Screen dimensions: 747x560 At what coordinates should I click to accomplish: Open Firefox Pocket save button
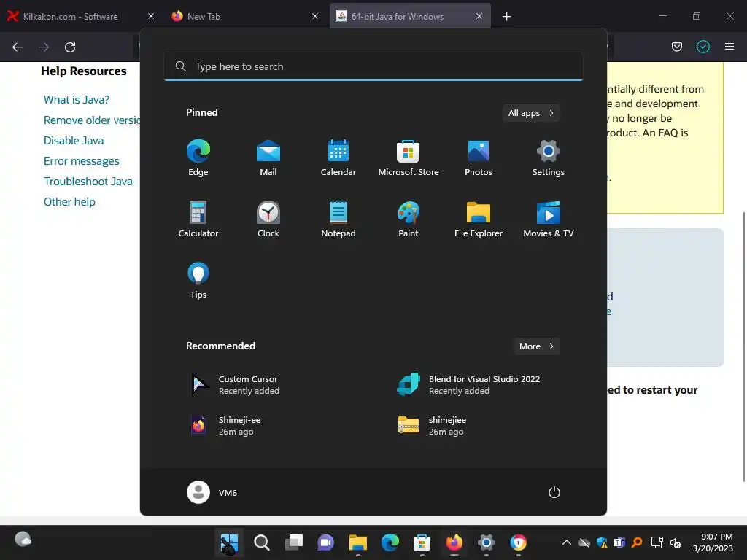pos(677,47)
